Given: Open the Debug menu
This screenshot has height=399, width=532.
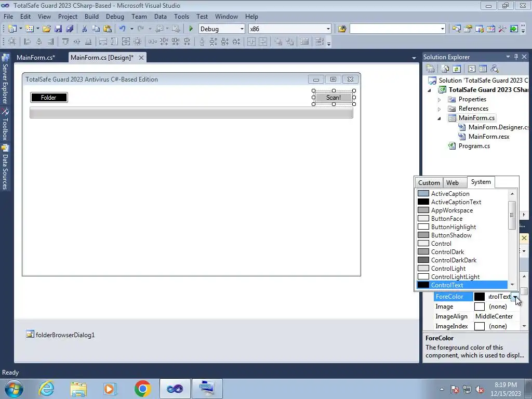Looking at the screenshot, I should [115, 16].
